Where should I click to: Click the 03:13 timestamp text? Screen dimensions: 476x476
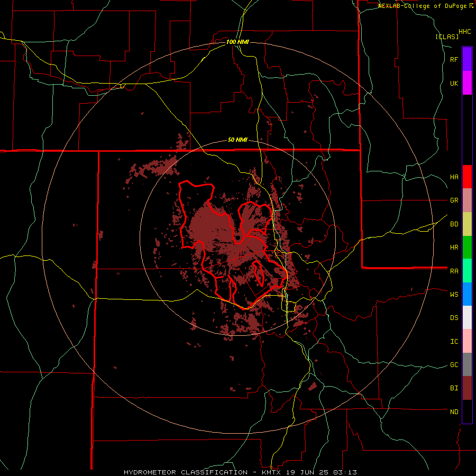[x=344, y=472]
